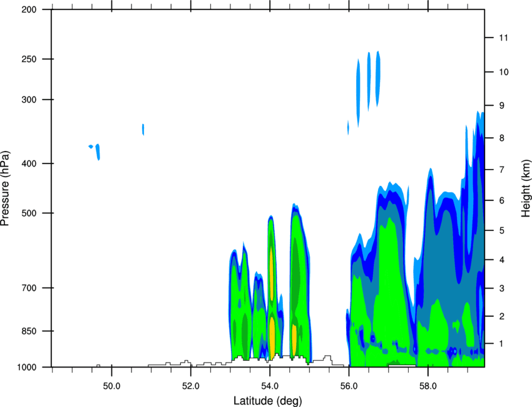The width and height of the screenshot is (532, 407).
Task: Click the 'Pressure (hPa)' axis title
Action: click(5, 188)
